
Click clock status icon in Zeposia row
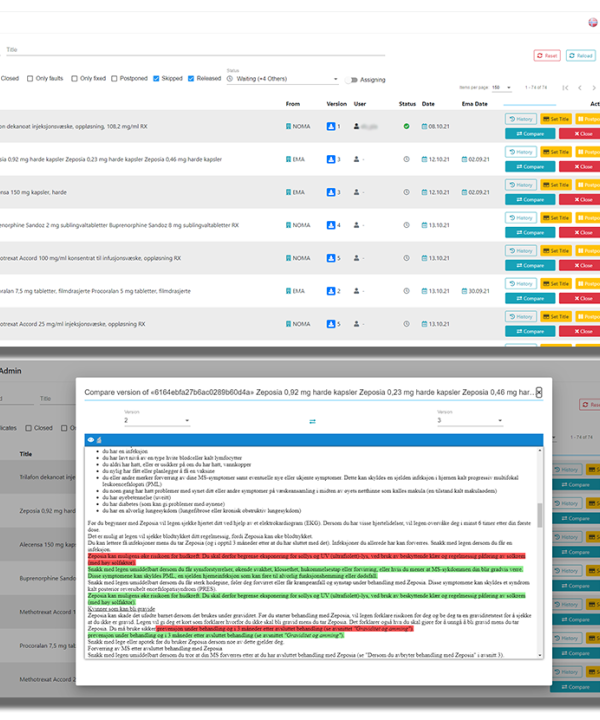tap(406, 159)
